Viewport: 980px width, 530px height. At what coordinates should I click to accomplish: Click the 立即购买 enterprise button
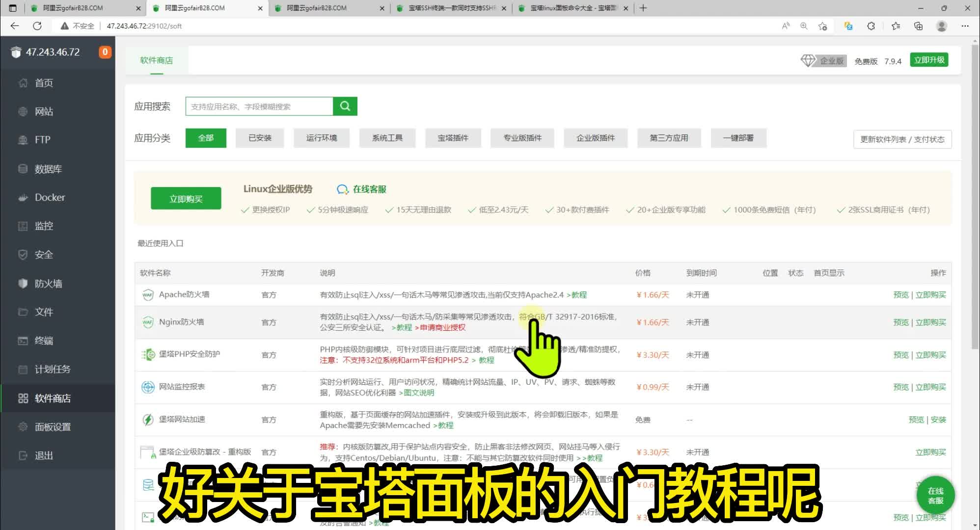click(x=186, y=199)
